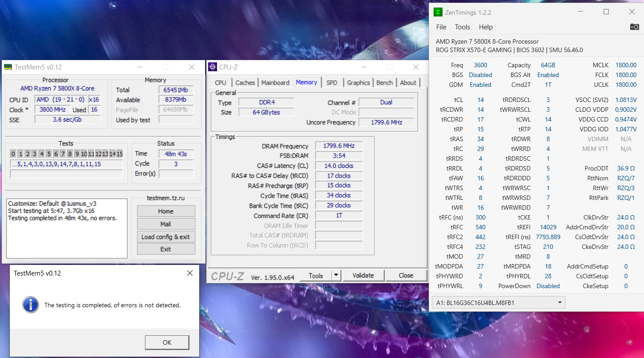Click the Clock field showing 3800 MHz

tap(52, 110)
